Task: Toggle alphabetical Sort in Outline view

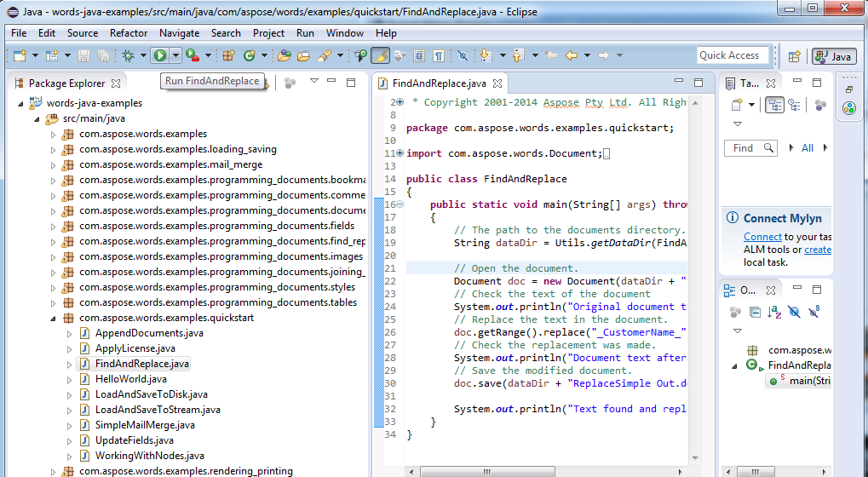Action: pos(774,312)
